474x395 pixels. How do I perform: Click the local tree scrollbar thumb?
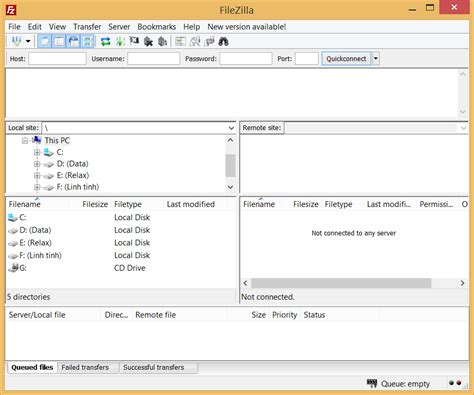tap(230, 165)
